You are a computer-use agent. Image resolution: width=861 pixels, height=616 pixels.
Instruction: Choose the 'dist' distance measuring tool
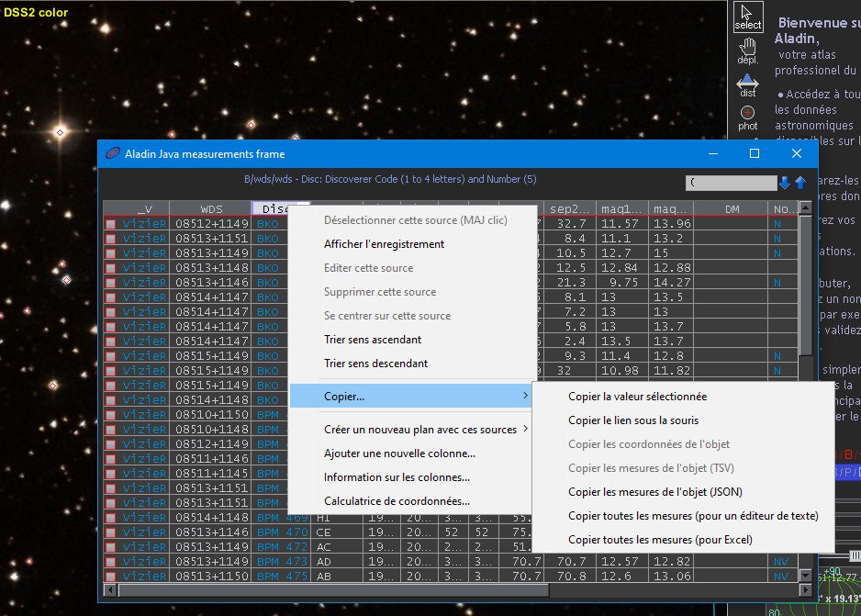pyautogui.click(x=747, y=85)
